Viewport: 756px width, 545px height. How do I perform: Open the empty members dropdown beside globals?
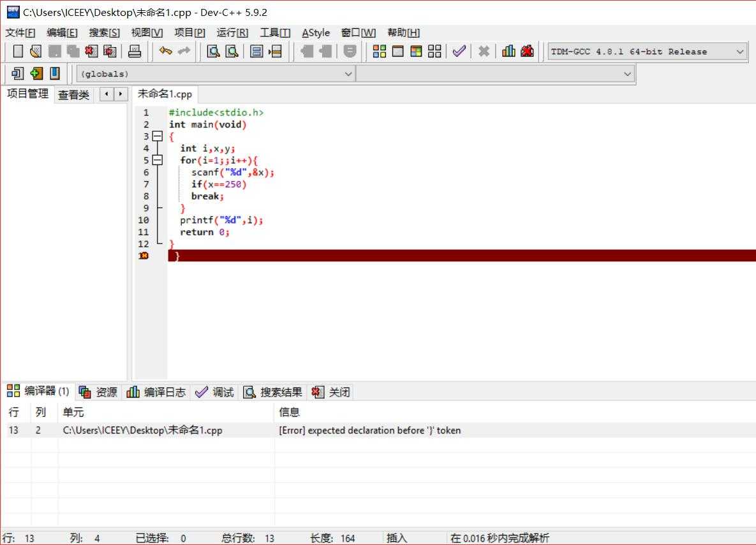point(494,74)
